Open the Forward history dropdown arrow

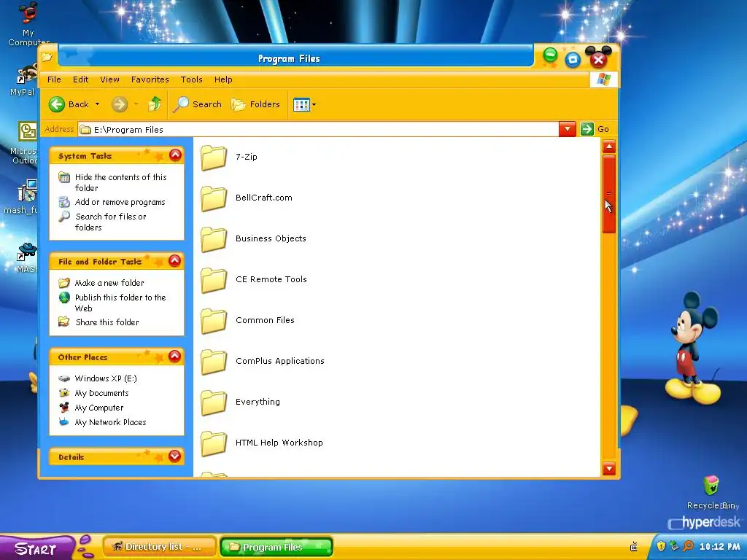pyautogui.click(x=136, y=104)
